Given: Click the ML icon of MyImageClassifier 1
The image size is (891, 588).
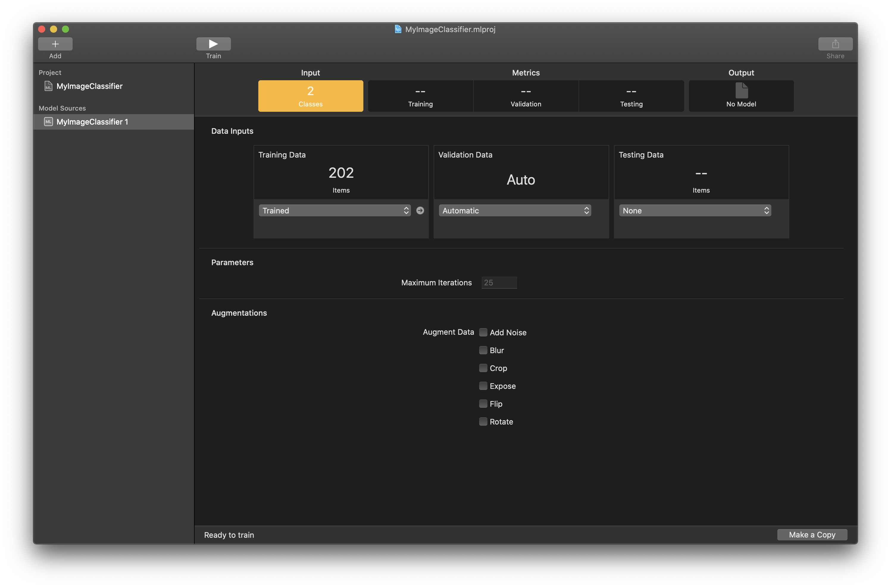Looking at the screenshot, I should pyautogui.click(x=49, y=122).
